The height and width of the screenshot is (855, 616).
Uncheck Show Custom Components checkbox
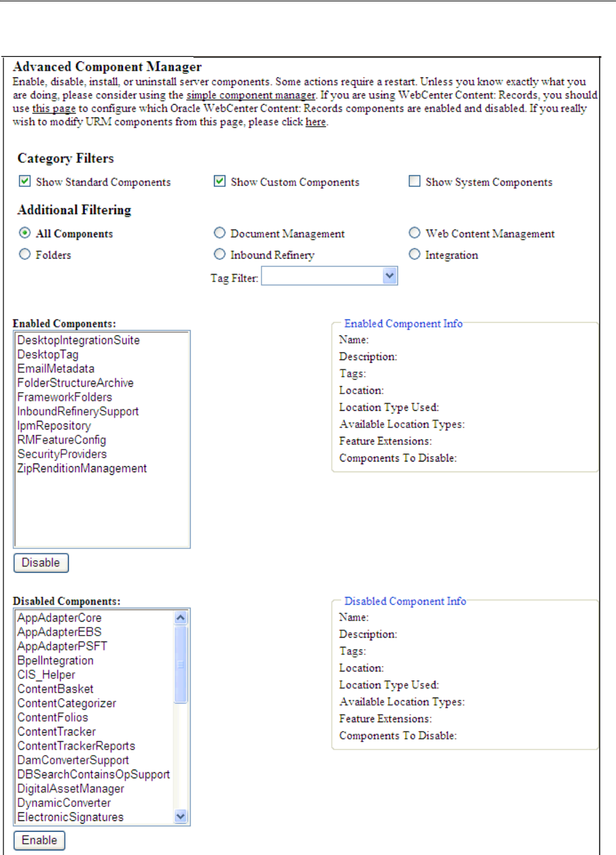[219, 181]
